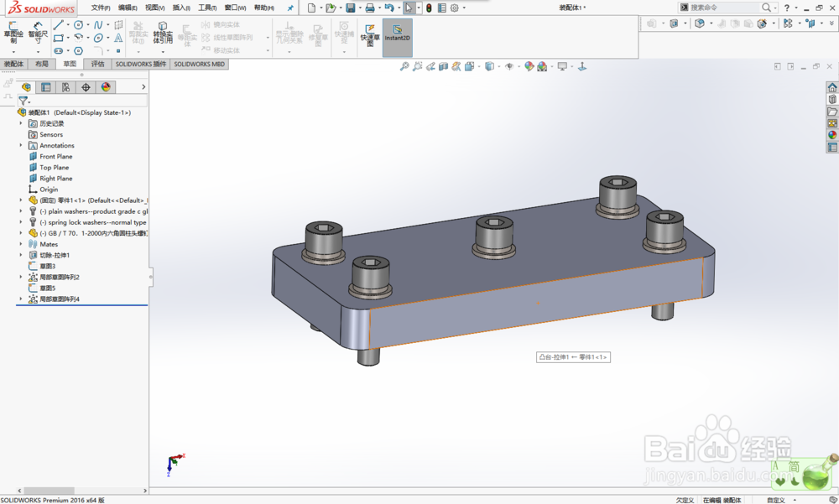This screenshot has height=504, width=839.
Task: Expand the Annotations tree node
Action: (21, 146)
